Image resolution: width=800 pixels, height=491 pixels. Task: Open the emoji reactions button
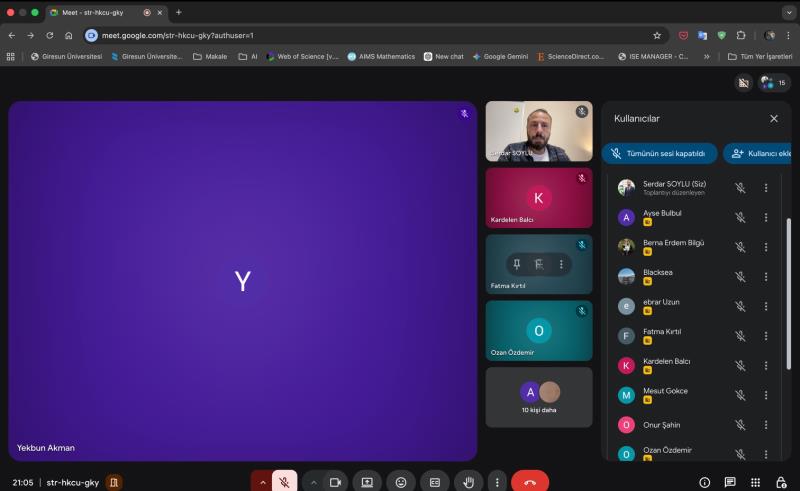pyautogui.click(x=401, y=482)
